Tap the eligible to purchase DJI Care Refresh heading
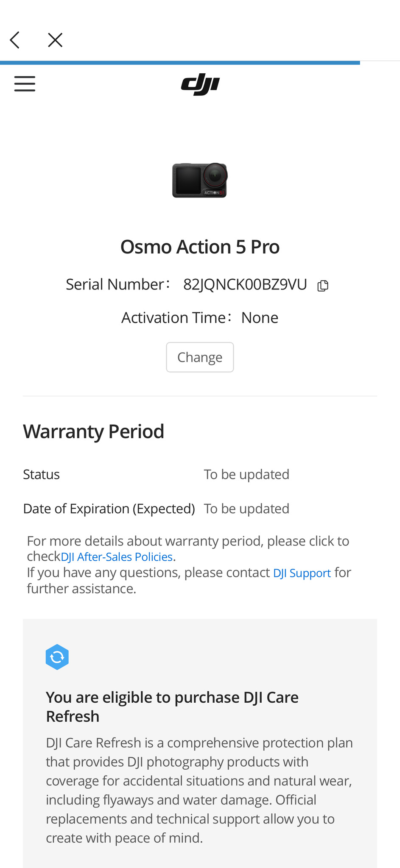 coord(172,707)
